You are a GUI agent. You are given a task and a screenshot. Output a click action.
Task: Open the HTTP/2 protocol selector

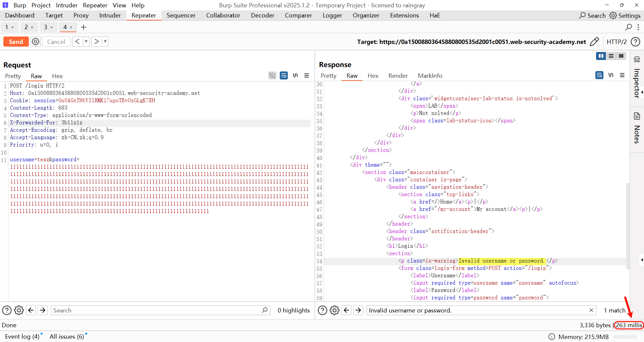[x=616, y=42]
